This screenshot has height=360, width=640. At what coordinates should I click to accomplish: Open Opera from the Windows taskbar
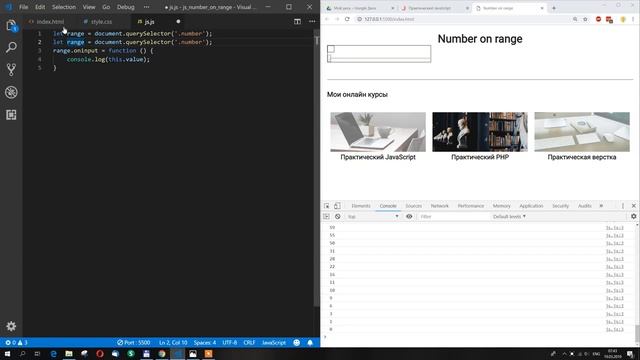100,354
